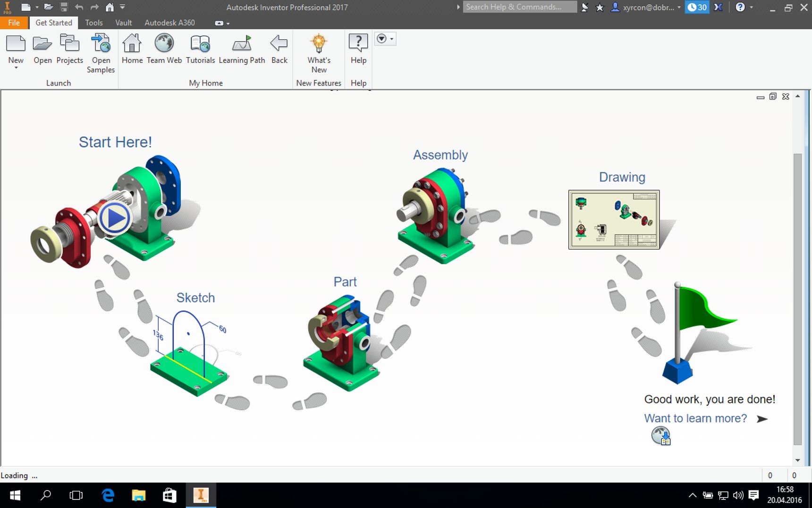This screenshot has width=812, height=508.
Task: Open What's New lightbulb
Action: point(319,53)
